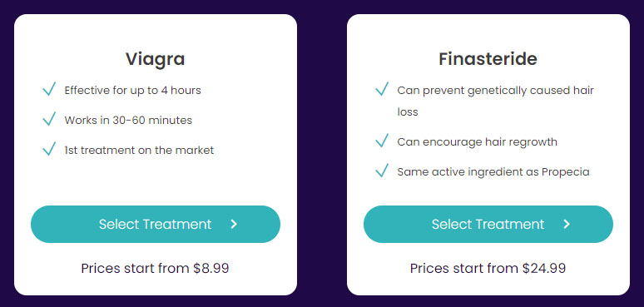Click checkmark beside Same active ingredient as Propecia
The image size is (644, 307).
coord(382,171)
